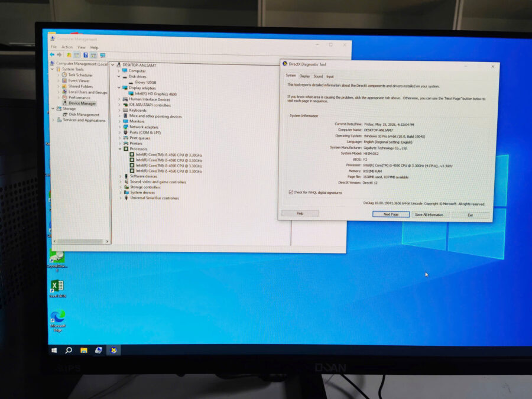Open File Explorer from the taskbar
The height and width of the screenshot is (399, 532).
pos(84,350)
